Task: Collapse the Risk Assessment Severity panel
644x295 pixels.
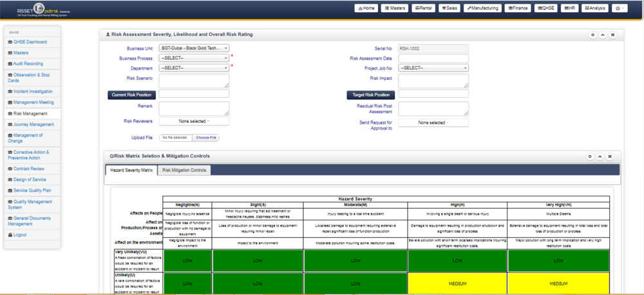Action: pyautogui.click(x=602, y=35)
